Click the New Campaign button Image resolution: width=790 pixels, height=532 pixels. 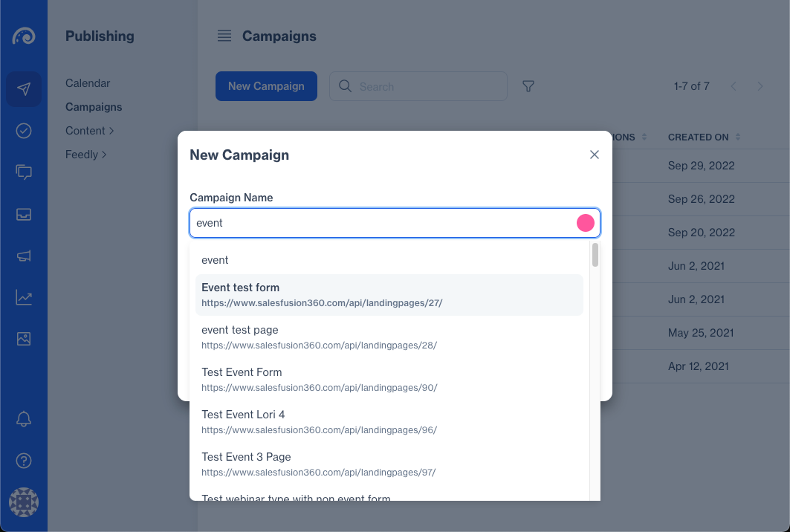pyautogui.click(x=266, y=86)
